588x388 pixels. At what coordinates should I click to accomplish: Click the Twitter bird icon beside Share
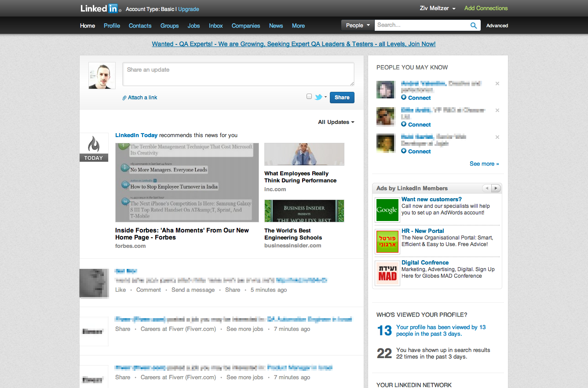[318, 97]
